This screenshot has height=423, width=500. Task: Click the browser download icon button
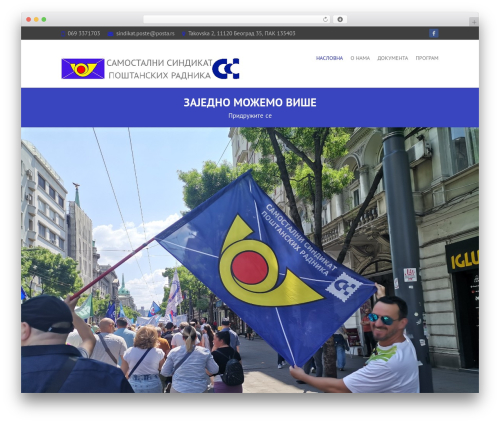pos(340,19)
